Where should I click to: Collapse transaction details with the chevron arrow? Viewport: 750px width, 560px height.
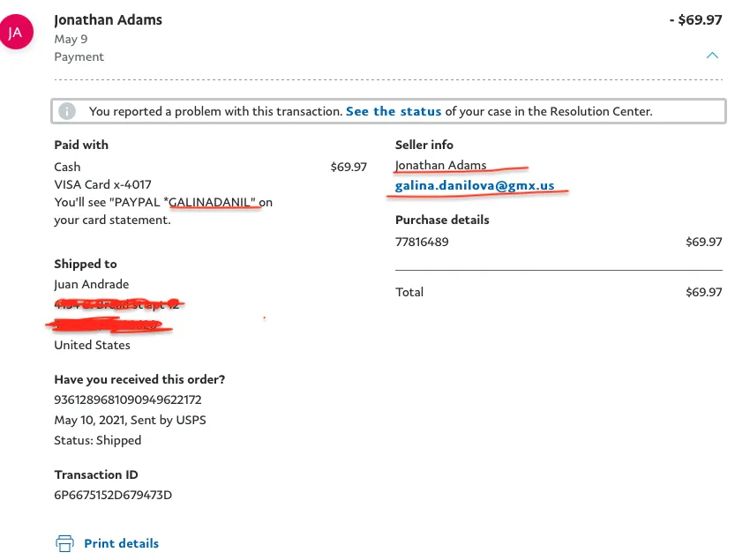point(712,56)
